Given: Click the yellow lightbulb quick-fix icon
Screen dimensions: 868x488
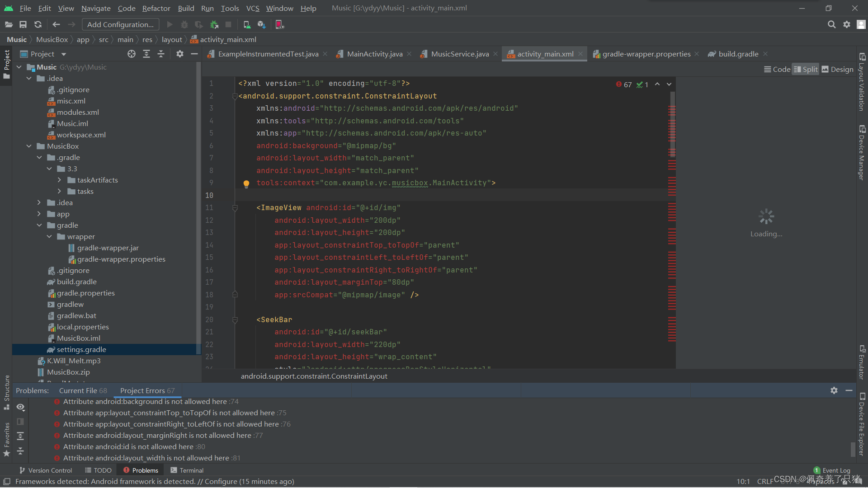Looking at the screenshot, I should pyautogui.click(x=246, y=183).
